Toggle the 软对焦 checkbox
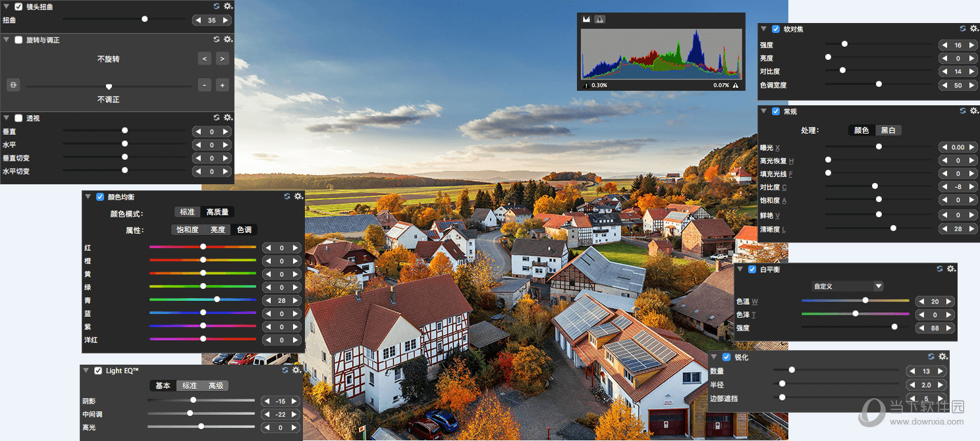 (x=776, y=29)
